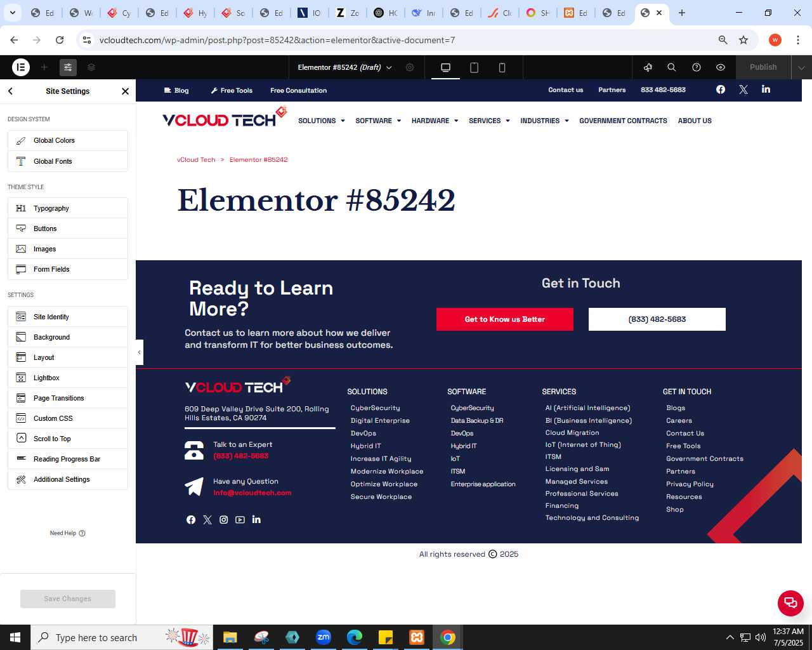The height and width of the screenshot is (650, 812).
Task: Close the Site Settings panel
Action: coord(125,91)
